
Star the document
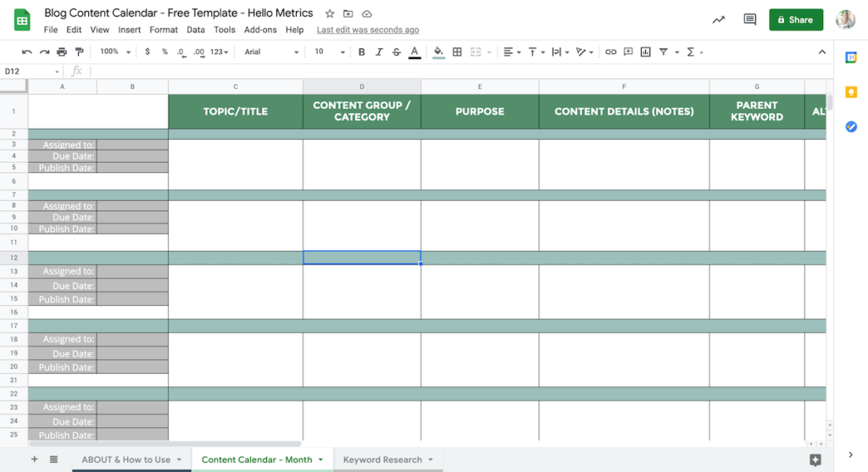330,14
